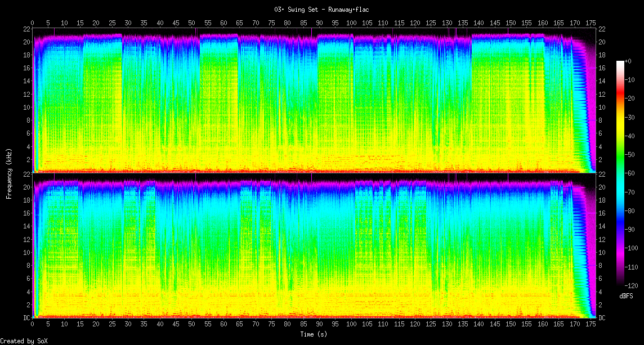Click the -30 label on the color scale

(630, 118)
